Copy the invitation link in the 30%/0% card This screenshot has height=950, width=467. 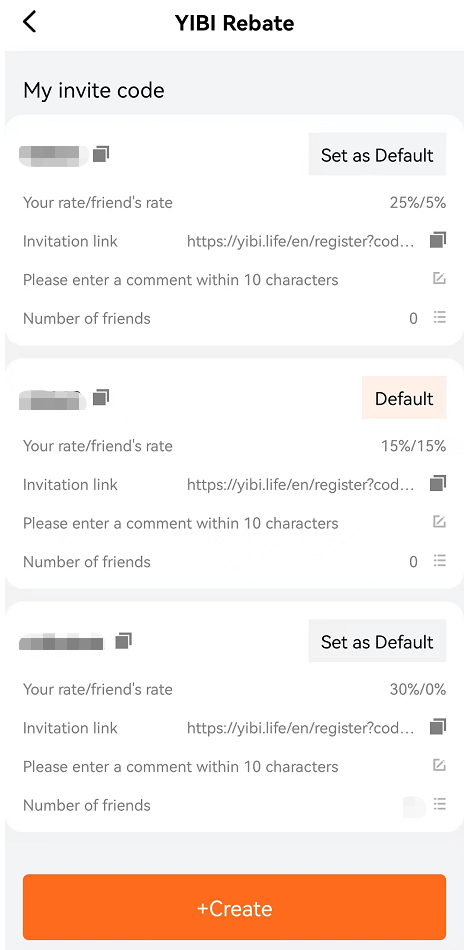tap(438, 726)
